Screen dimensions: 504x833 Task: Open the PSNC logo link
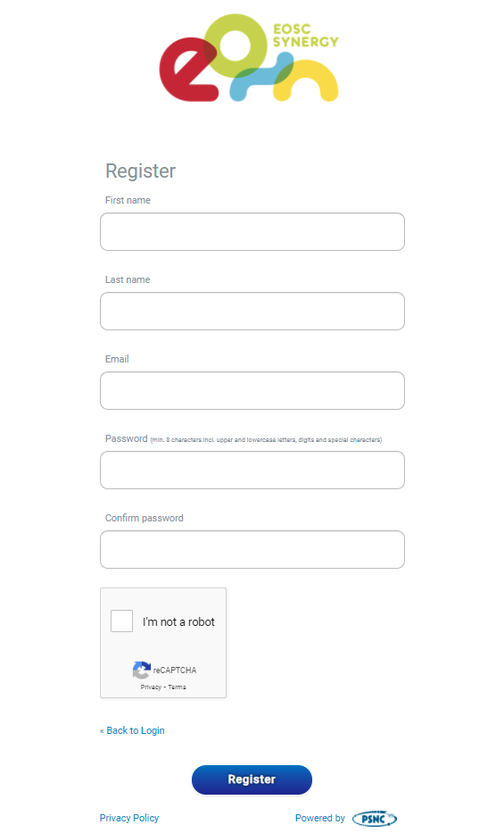[x=375, y=819]
